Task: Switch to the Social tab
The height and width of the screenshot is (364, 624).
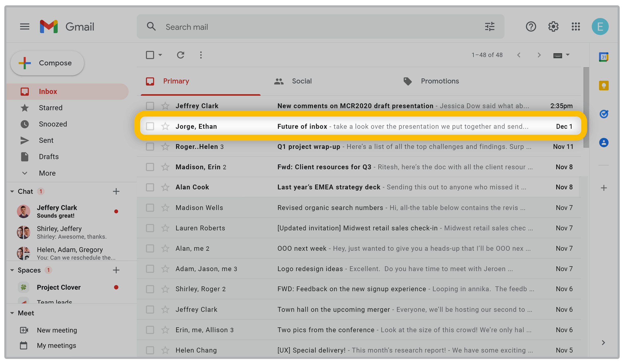Action: (x=302, y=81)
